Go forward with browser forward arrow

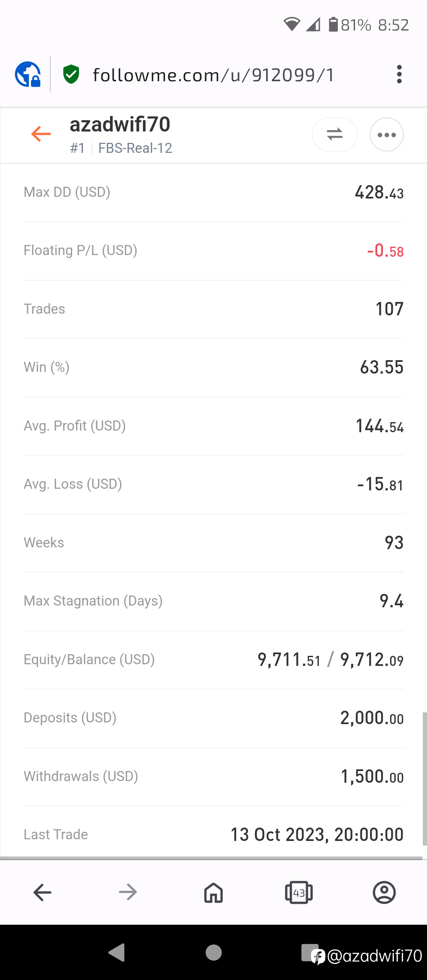pyautogui.click(x=128, y=892)
